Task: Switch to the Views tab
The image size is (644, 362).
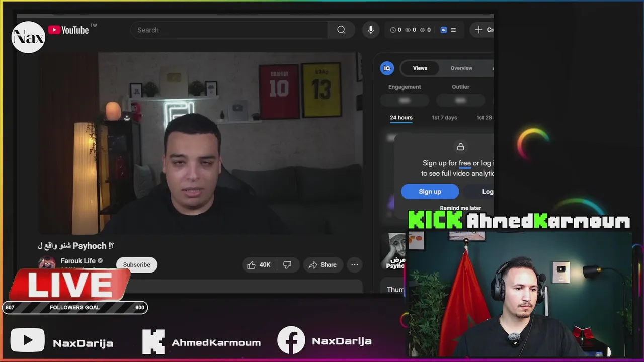Action: coord(420,68)
